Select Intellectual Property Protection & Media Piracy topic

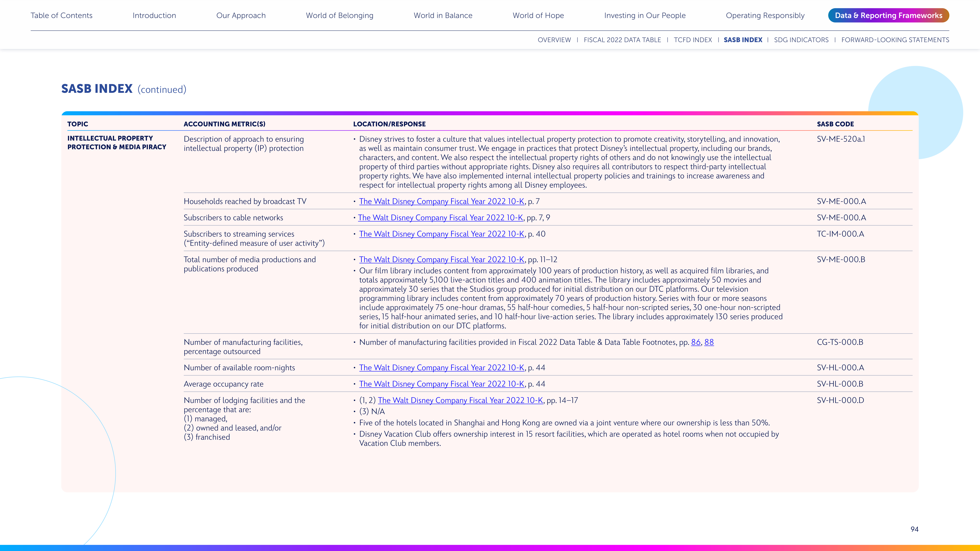tap(117, 143)
